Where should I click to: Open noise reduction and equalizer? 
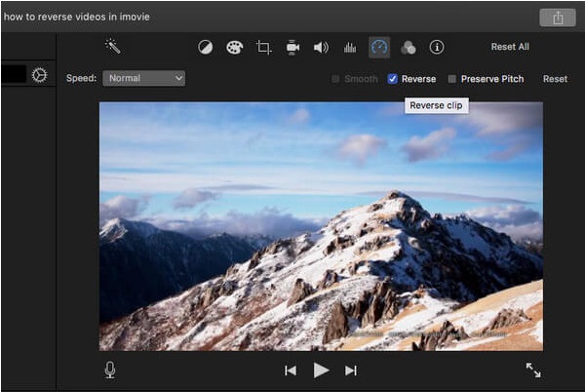coord(350,48)
